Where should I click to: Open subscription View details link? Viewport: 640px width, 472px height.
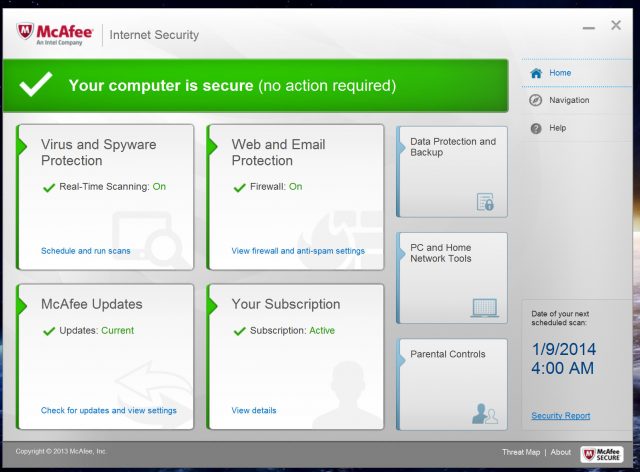click(254, 410)
